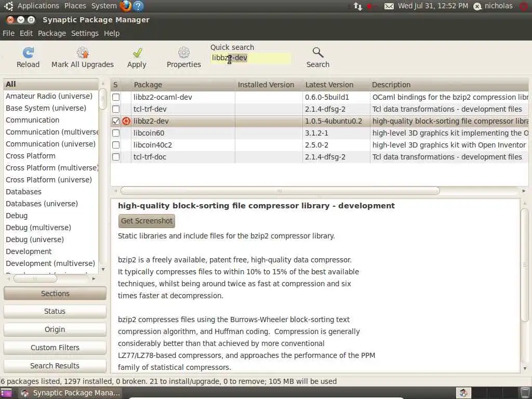Mark checkbox for libbz2-ocaml-dev
This screenshot has width=532, height=399.
click(x=116, y=97)
